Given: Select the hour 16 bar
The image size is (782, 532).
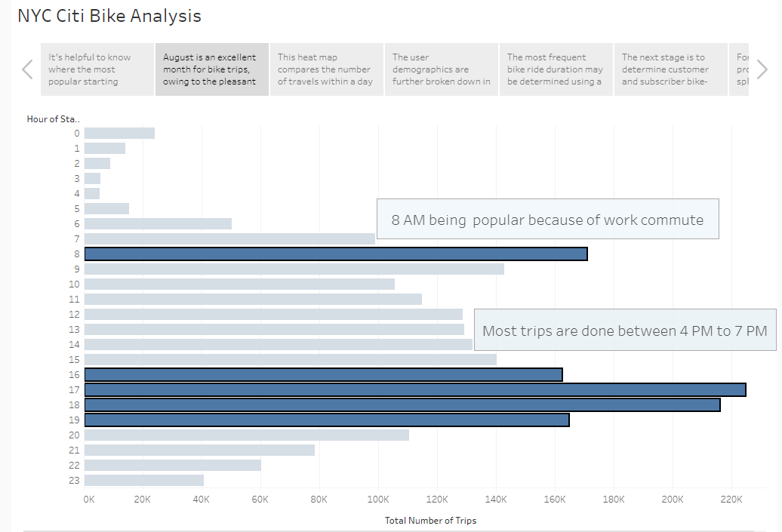Looking at the screenshot, I should tap(324, 374).
